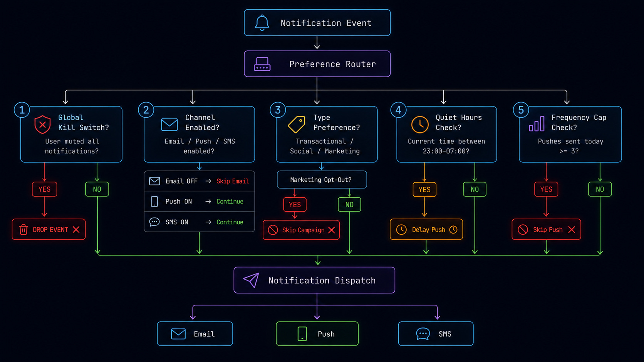The width and height of the screenshot is (644, 362).
Task: Click the YES label under Frequency Cap Check
Action: [x=546, y=189]
